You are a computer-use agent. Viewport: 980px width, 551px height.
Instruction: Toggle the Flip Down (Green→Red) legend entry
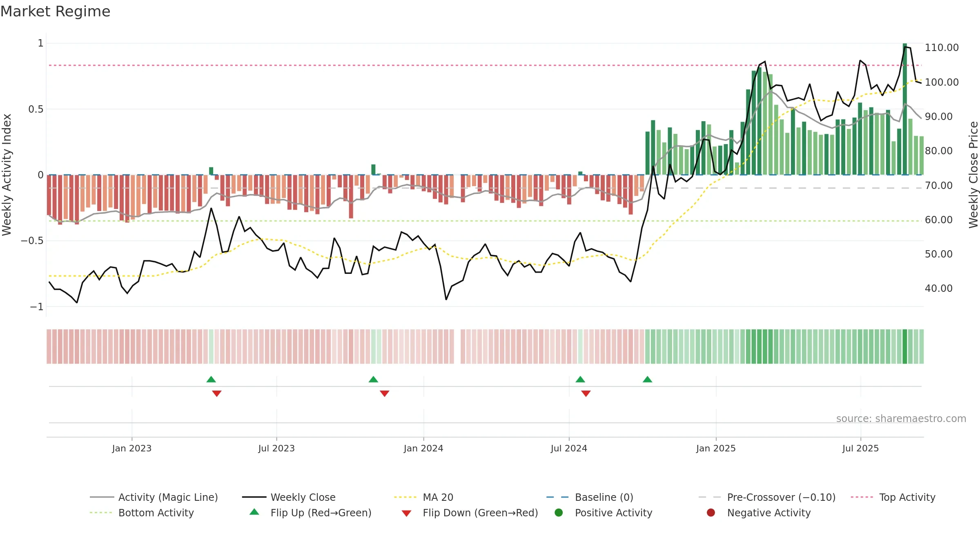470,513
